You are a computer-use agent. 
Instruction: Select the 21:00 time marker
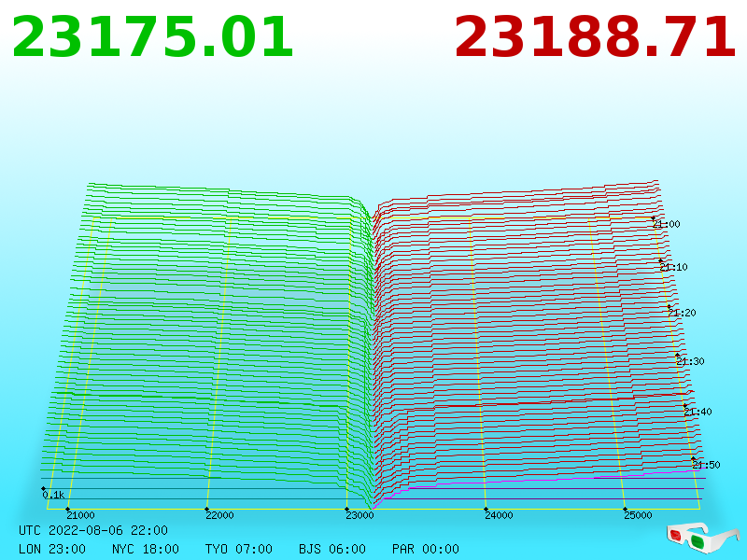click(667, 224)
